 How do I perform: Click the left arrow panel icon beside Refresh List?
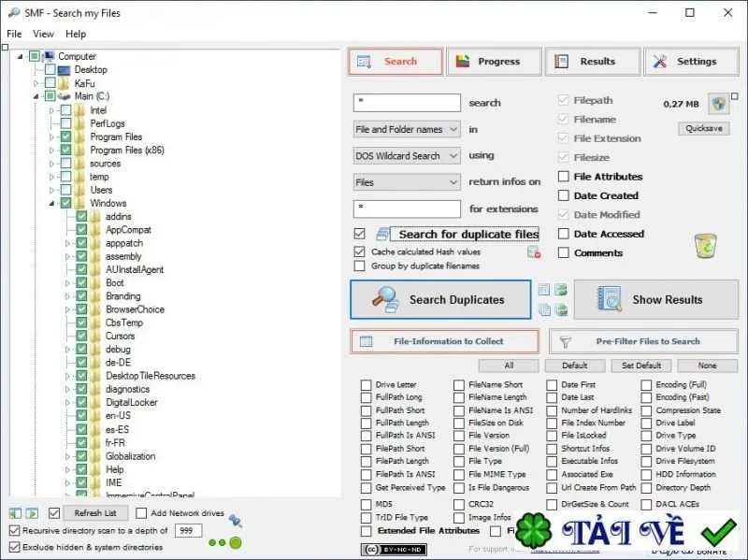pyautogui.click(x=15, y=513)
